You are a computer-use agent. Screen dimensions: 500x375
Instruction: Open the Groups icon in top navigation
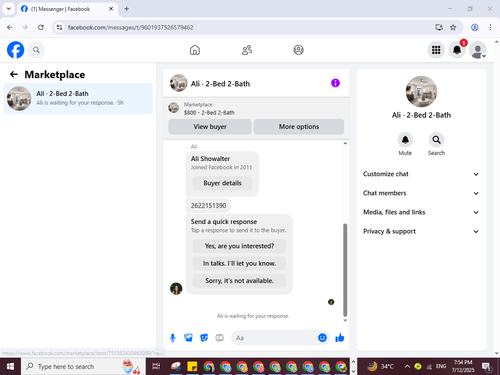(x=298, y=50)
